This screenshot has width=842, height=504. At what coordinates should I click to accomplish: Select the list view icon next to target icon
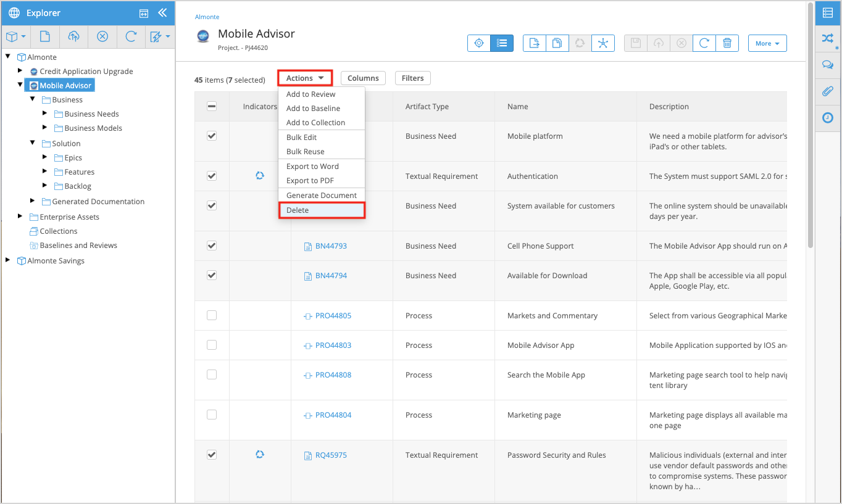pos(502,43)
